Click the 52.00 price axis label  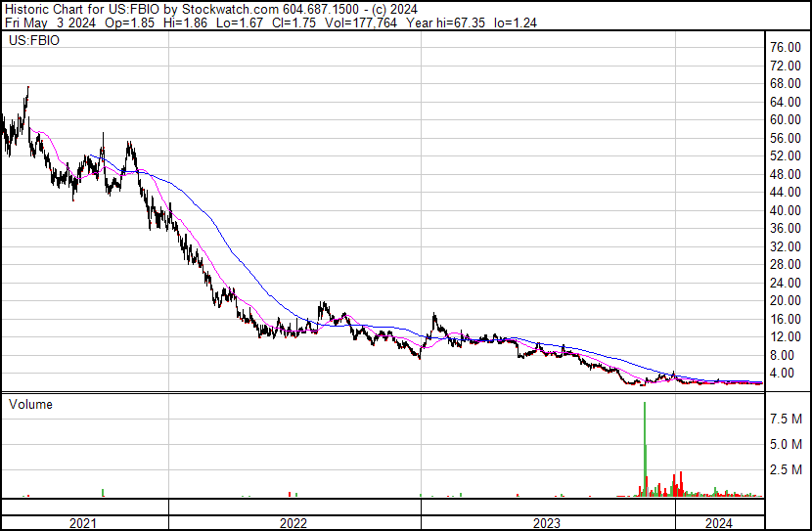coord(786,155)
